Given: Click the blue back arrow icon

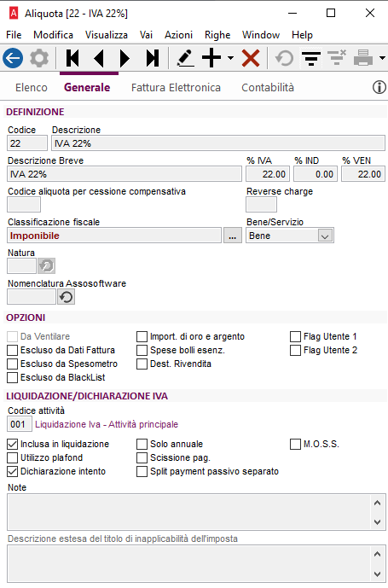Looking at the screenshot, I should pyautogui.click(x=13, y=59).
